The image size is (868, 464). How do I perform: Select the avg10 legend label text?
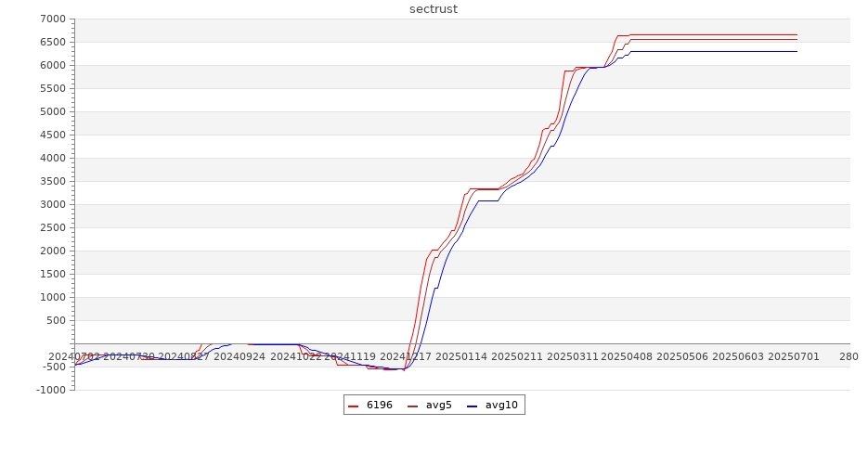pyautogui.click(x=501, y=406)
